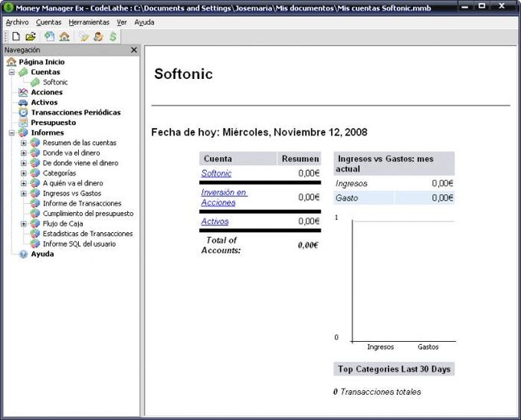This screenshot has width=521, height=420.
Task: Select Resumen de las cuentas tree label
Action: pos(80,143)
